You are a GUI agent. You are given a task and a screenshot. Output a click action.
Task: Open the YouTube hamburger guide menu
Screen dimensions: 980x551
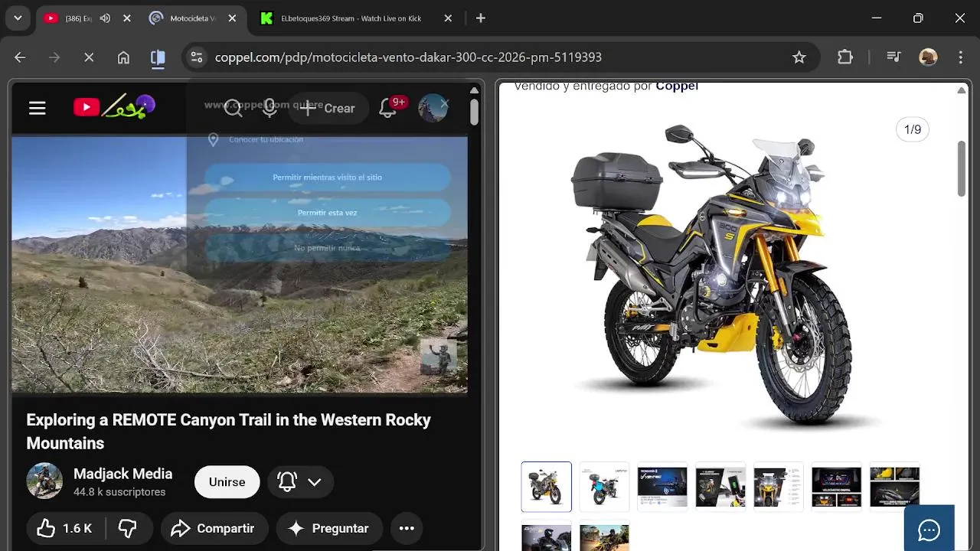(x=38, y=108)
